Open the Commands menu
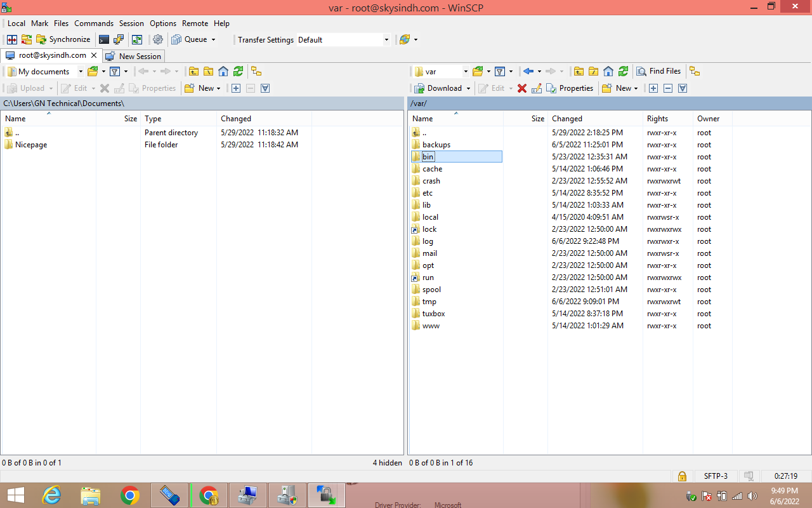 pyautogui.click(x=94, y=23)
